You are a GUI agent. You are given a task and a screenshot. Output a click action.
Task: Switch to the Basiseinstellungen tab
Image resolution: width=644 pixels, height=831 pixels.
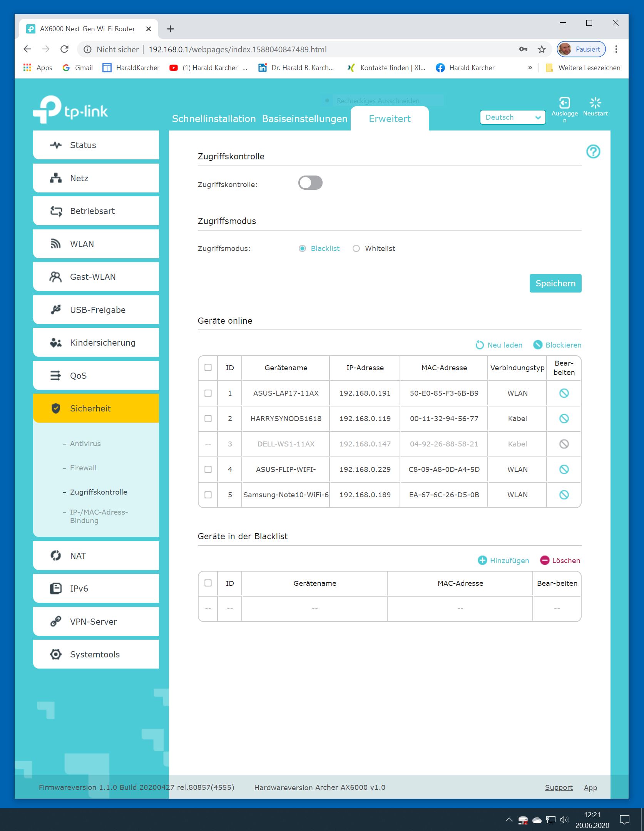(304, 119)
